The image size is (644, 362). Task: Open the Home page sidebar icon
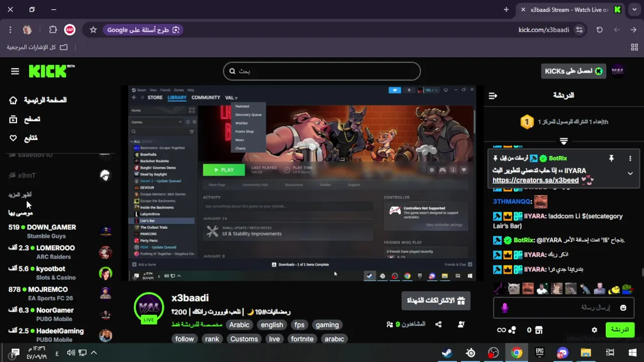pos(13,100)
